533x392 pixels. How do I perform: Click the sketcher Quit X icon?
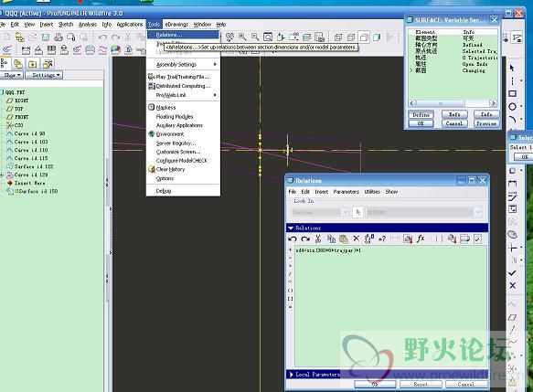coord(512,285)
